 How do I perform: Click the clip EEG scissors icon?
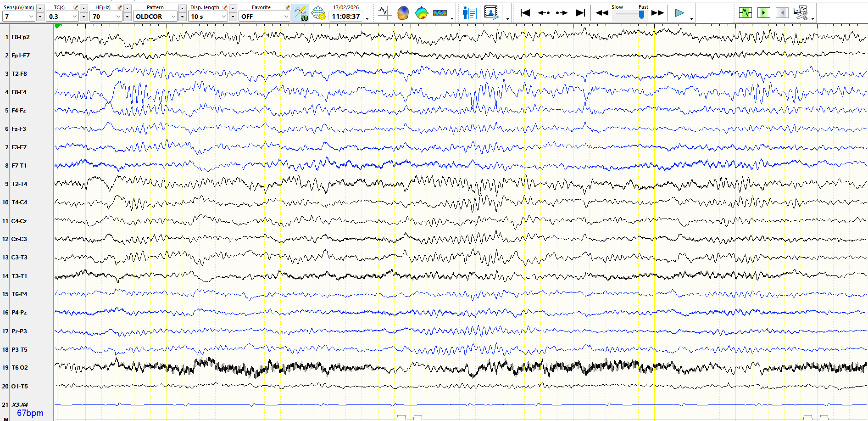point(801,13)
